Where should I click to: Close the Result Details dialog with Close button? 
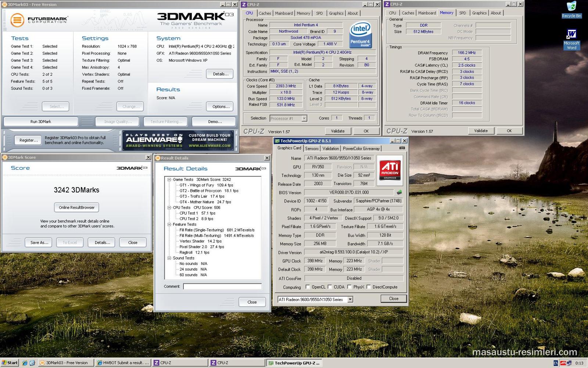252,302
